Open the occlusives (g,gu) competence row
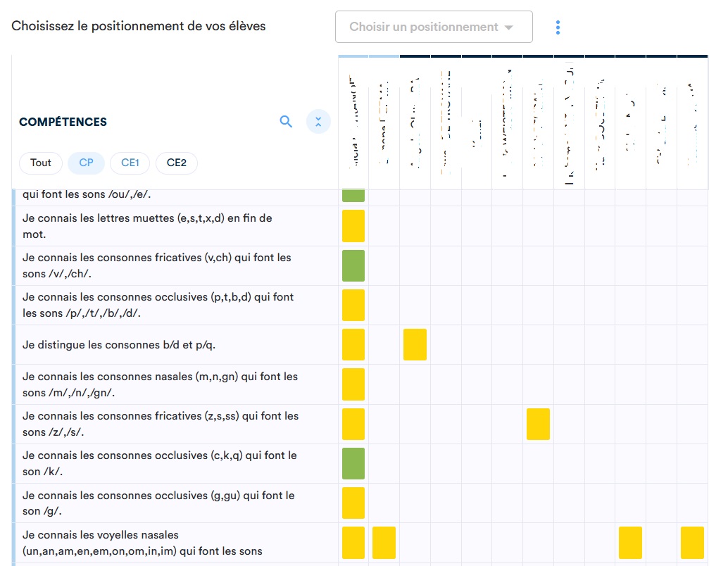The height and width of the screenshot is (566, 728). coord(158,503)
